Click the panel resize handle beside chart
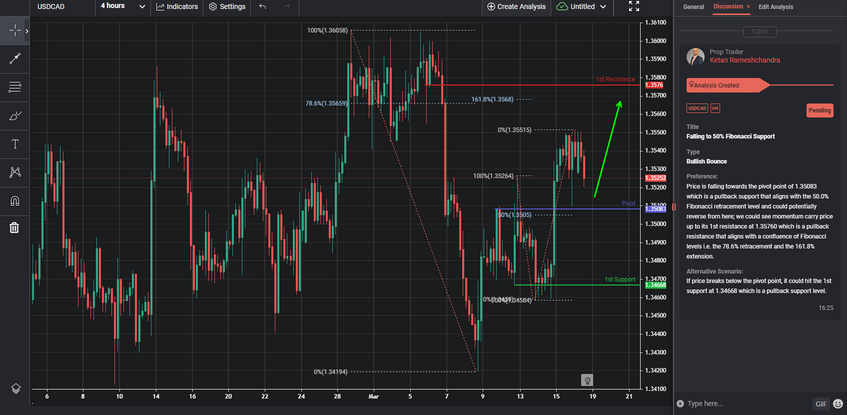This screenshot has height=415, width=847. (x=674, y=207)
